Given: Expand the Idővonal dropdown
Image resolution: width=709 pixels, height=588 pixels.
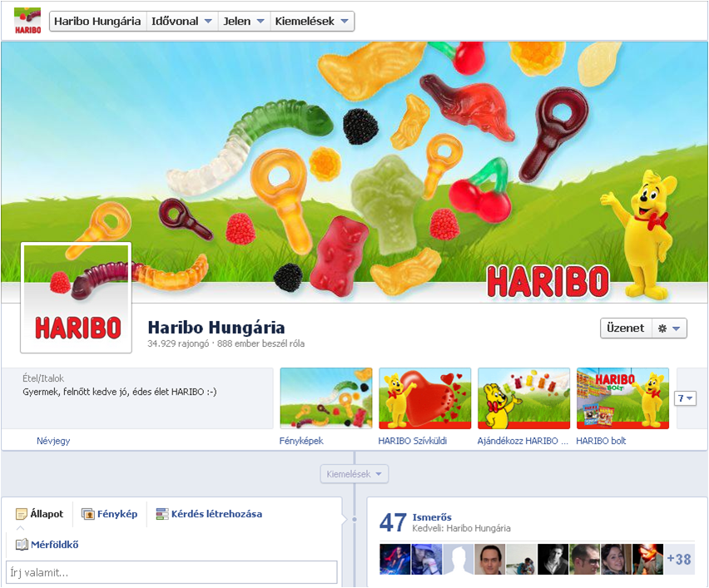Looking at the screenshot, I should (x=181, y=22).
